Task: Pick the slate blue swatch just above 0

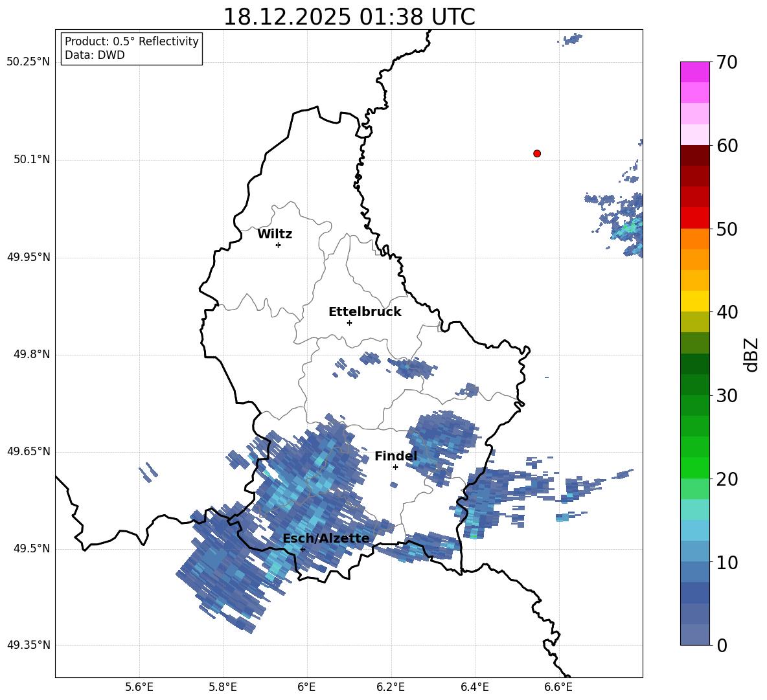Action: point(695,635)
